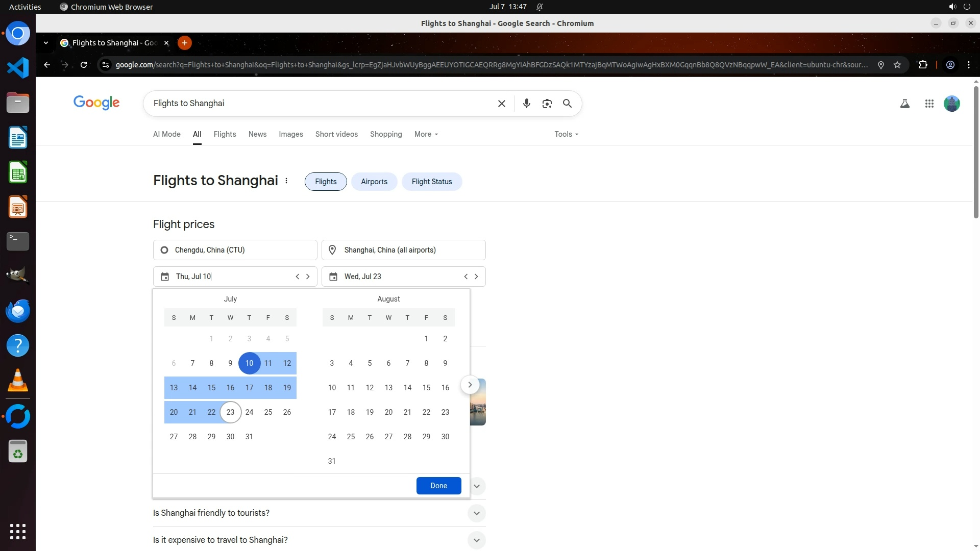Viewport: 980px width, 551px height.
Task: Open Search Labs flask icon
Action: pos(904,104)
